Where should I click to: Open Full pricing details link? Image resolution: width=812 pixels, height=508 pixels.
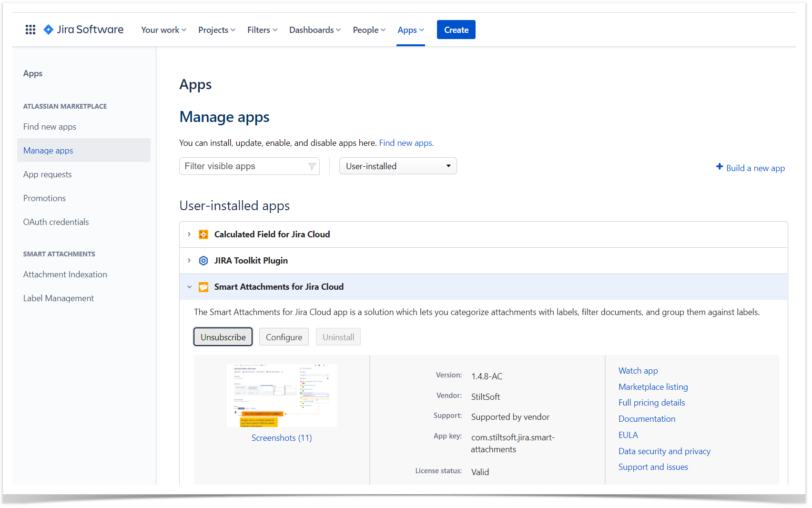click(x=651, y=403)
